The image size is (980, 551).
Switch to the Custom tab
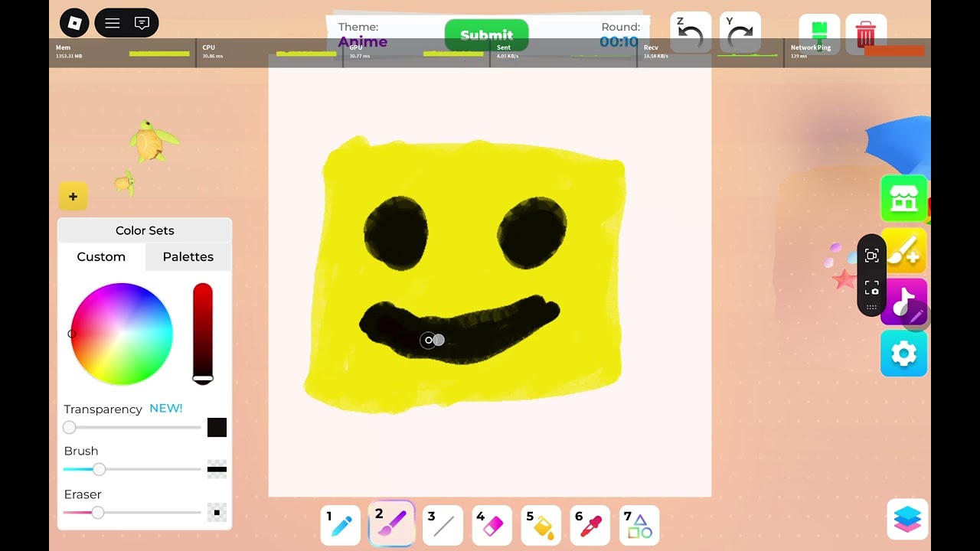coord(101,256)
